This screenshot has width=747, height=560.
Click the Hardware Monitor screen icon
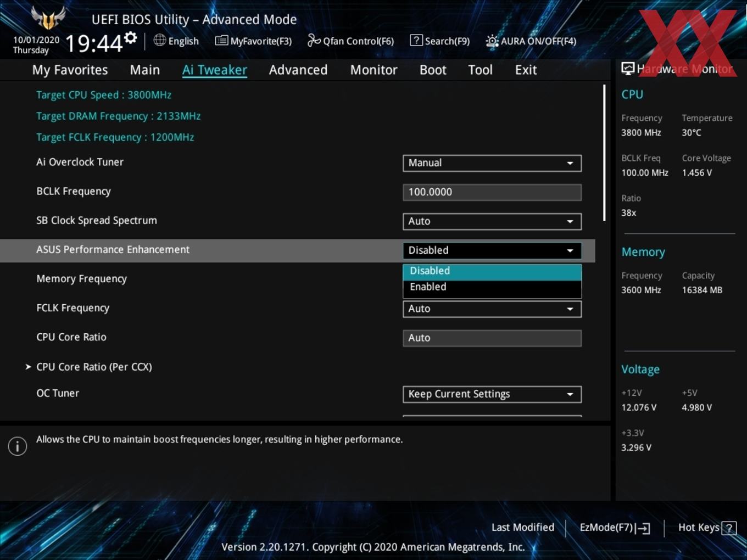628,68
